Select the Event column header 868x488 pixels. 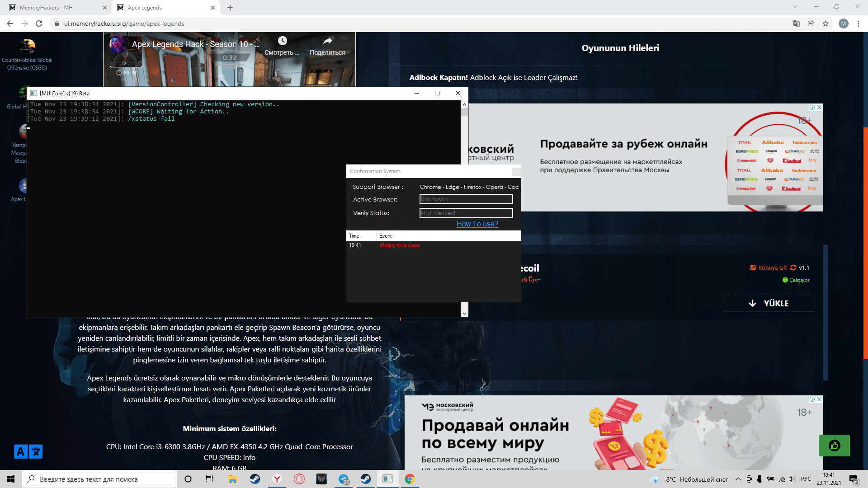448,236
